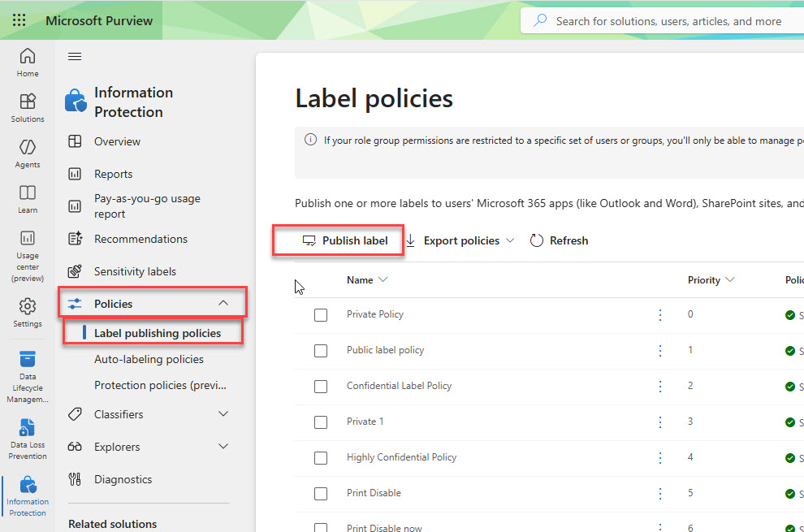Open the app launcher waffle icon
Viewport: 804px width, 532px height.
19,20
